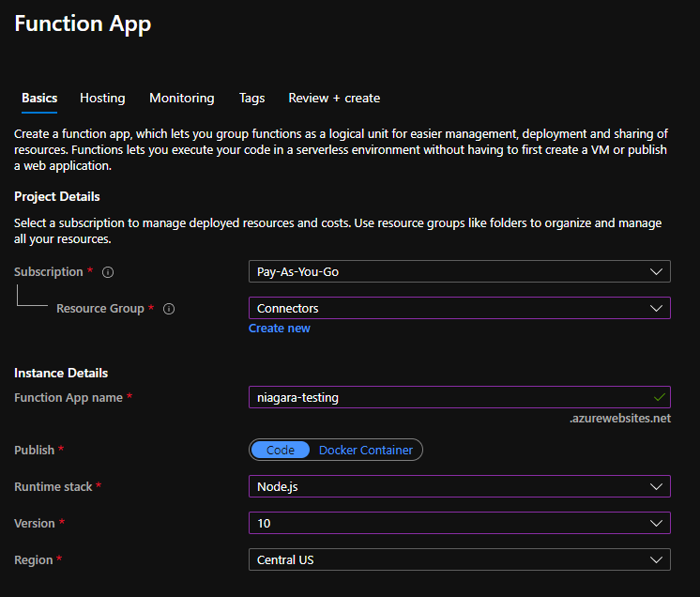Click the chevron arrow on Version field
700x597 pixels.
click(656, 523)
